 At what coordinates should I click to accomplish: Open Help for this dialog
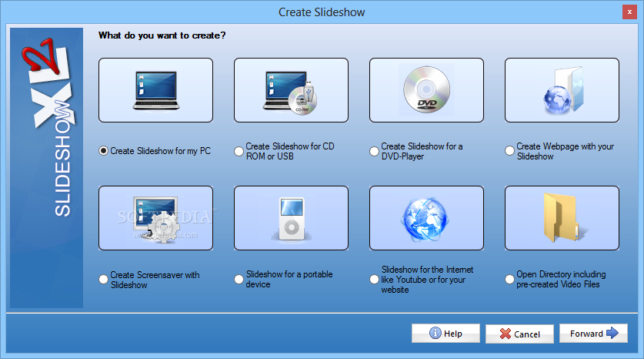click(x=445, y=333)
